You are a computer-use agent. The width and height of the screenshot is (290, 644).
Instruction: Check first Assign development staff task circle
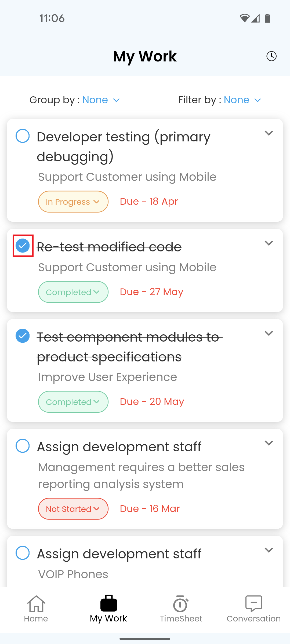click(23, 446)
